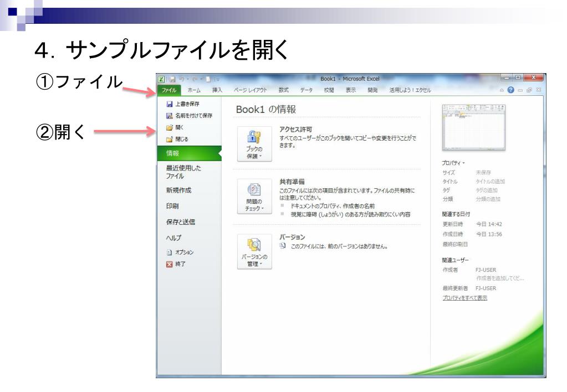Click 作成者を追加してください field

pyautogui.click(x=500, y=278)
